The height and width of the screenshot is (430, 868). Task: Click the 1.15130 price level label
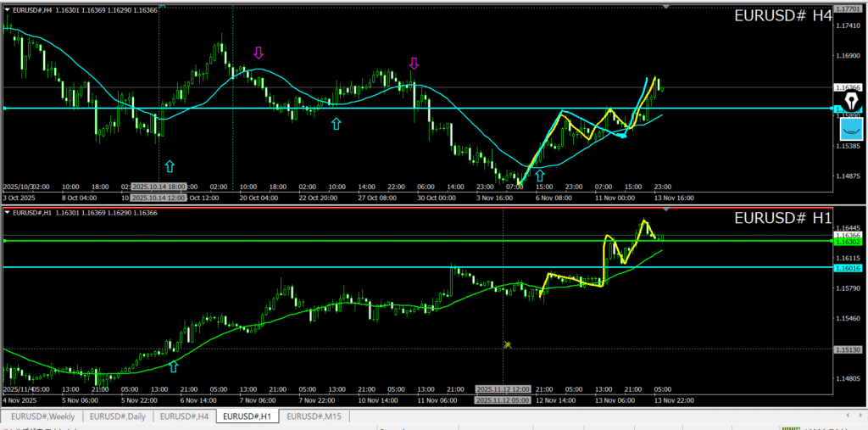(849, 349)
